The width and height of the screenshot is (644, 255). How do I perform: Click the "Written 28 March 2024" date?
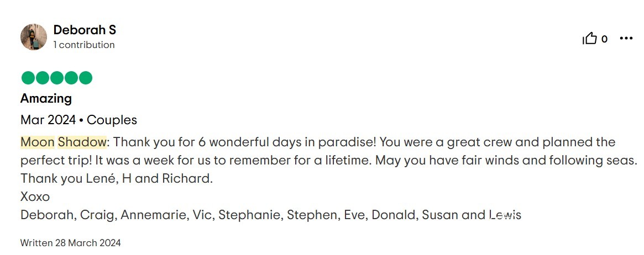point(70,243)
